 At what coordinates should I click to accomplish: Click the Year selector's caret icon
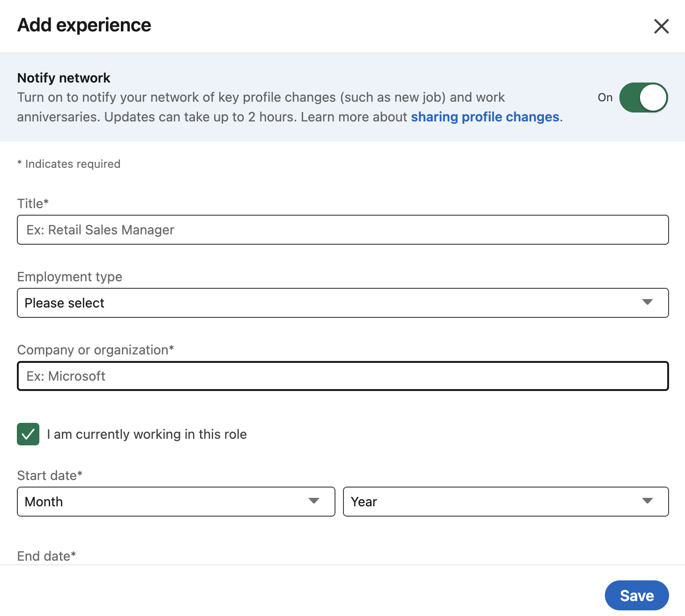pyautogui.click(x=648, y=501)
